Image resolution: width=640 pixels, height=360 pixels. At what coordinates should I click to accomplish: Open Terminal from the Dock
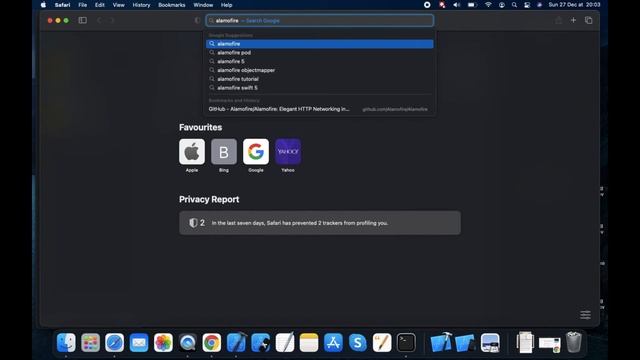(x=406, y=342)
